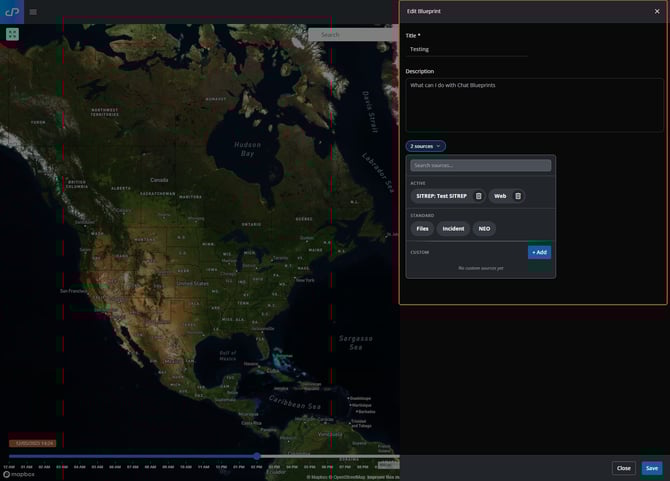This screenshot has height=481, width=670.
Task: Open the hamburger menu
Action: (33, 12)
